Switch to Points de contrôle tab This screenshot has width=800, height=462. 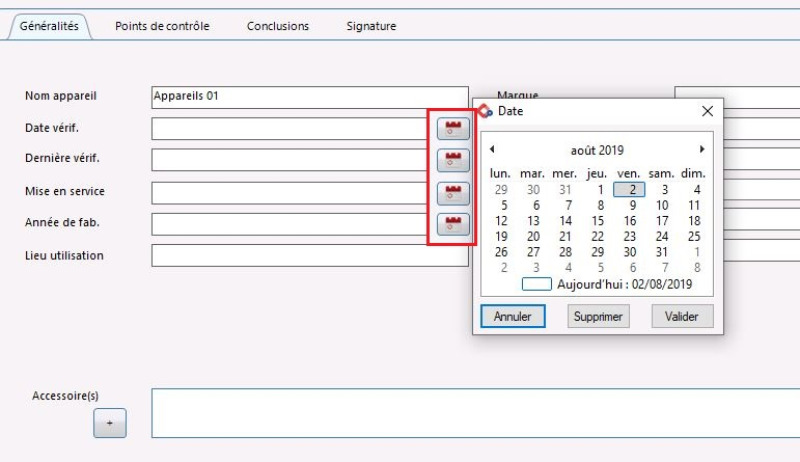pyautogui.click(x=162, y=26)
